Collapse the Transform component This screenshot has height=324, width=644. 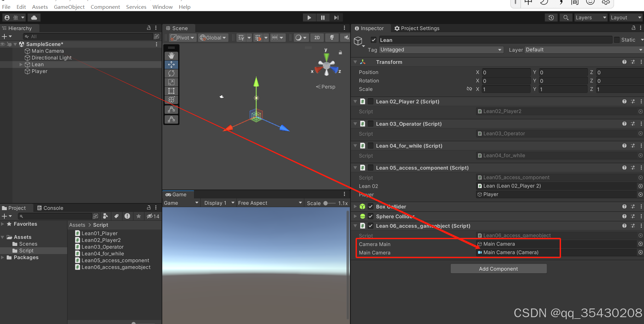[x=355, y=62]
